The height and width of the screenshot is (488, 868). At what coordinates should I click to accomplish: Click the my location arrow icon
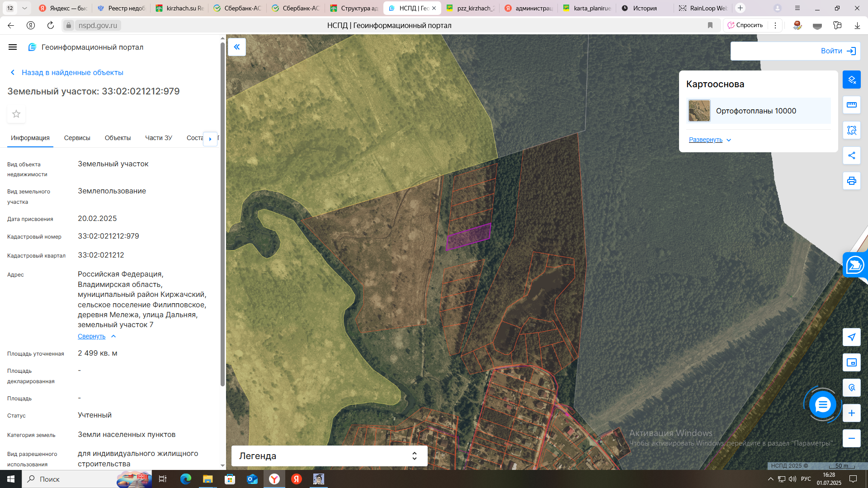click(851, 337)
